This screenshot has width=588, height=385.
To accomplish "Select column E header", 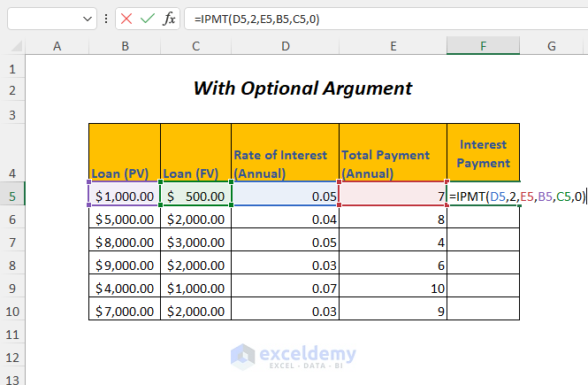I will pos(393,46).
